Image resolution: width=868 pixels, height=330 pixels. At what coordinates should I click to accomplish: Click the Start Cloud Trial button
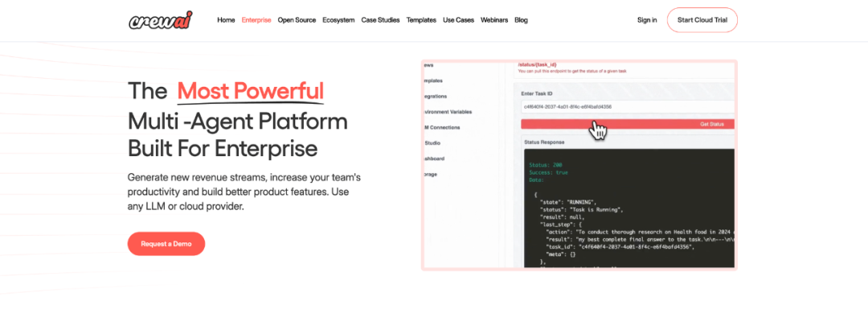click(702, 20)
